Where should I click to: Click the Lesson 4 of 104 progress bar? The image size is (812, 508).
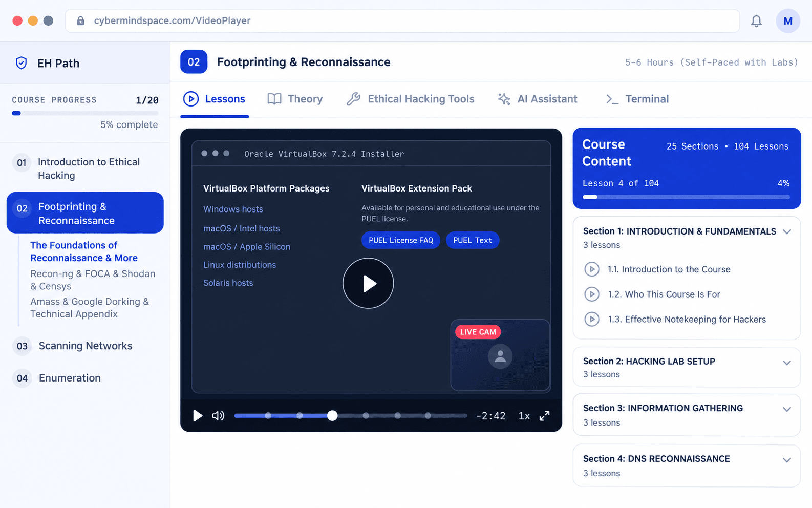point(686,197)
